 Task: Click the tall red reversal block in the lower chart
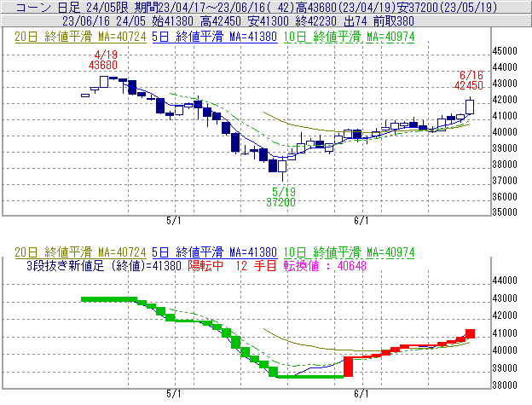click(349, 367)
